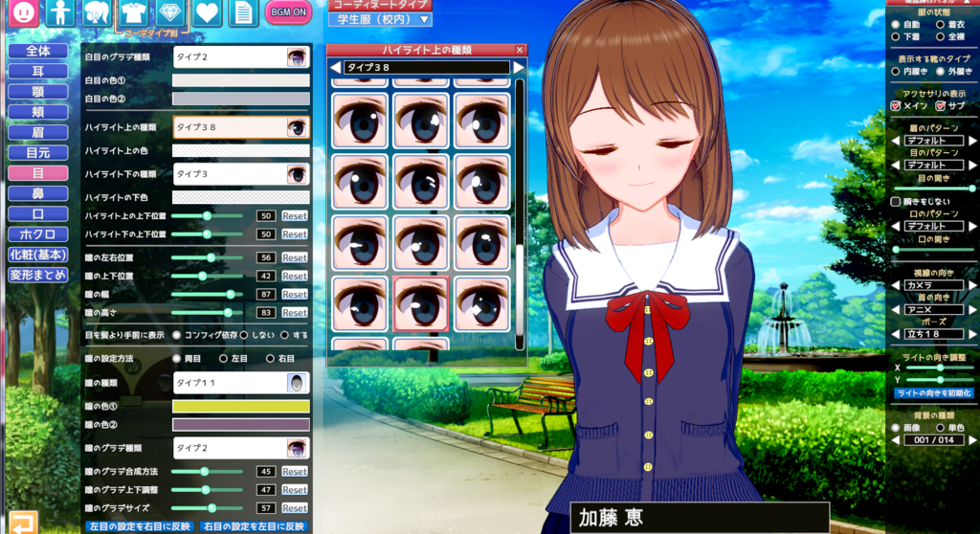Select 左目 radio in 瞳の設定方法

click(223, 359)
